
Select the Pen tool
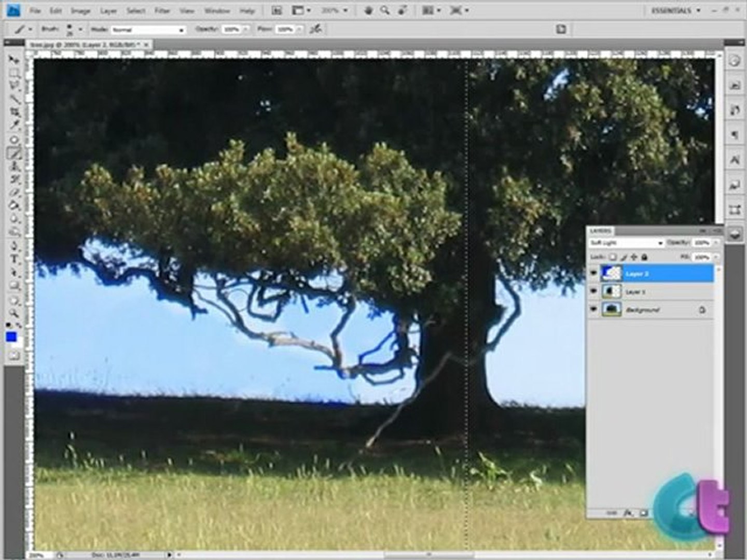pyautogui.click(x=14, y=246)
